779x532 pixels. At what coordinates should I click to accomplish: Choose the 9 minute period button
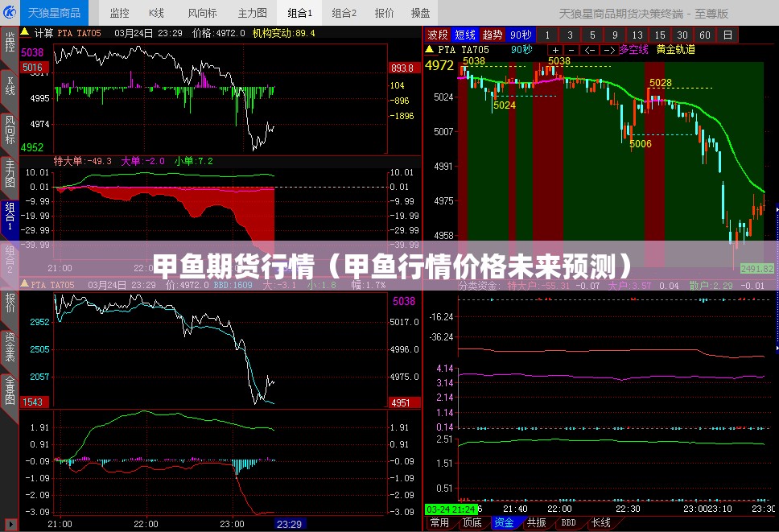(615, 35)
